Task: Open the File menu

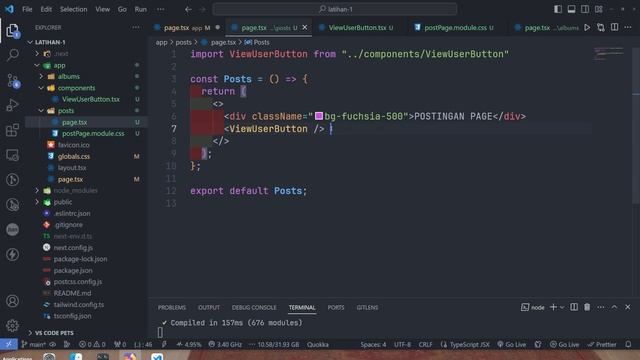Action: click(27, 9)
